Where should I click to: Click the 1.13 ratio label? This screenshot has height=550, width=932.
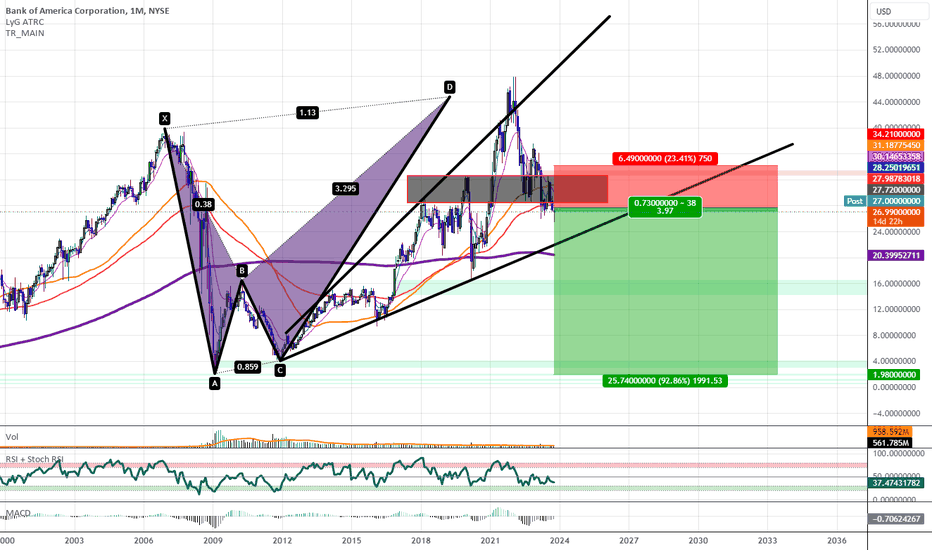[307, 112]
